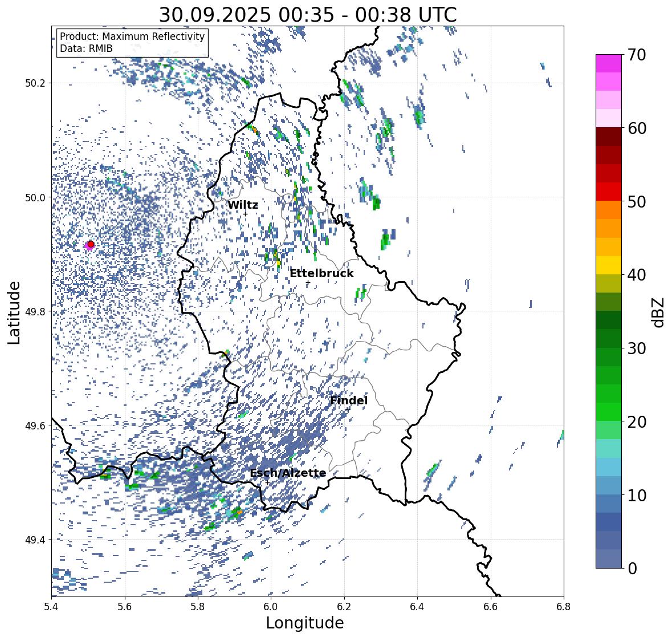672x637 pixels.
Task: Click the 49.6 latitude tick label
Action: coord(35,425)
